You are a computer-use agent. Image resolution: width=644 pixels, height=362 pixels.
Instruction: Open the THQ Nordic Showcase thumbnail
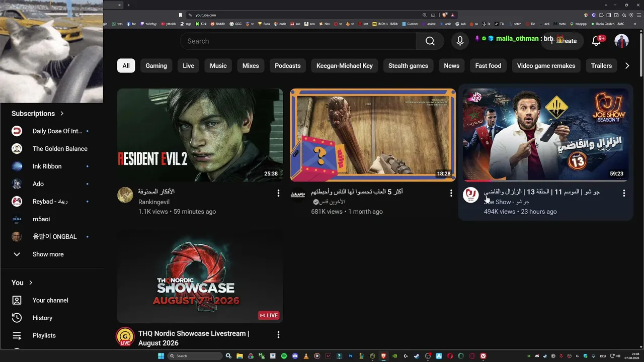(200, 277)
